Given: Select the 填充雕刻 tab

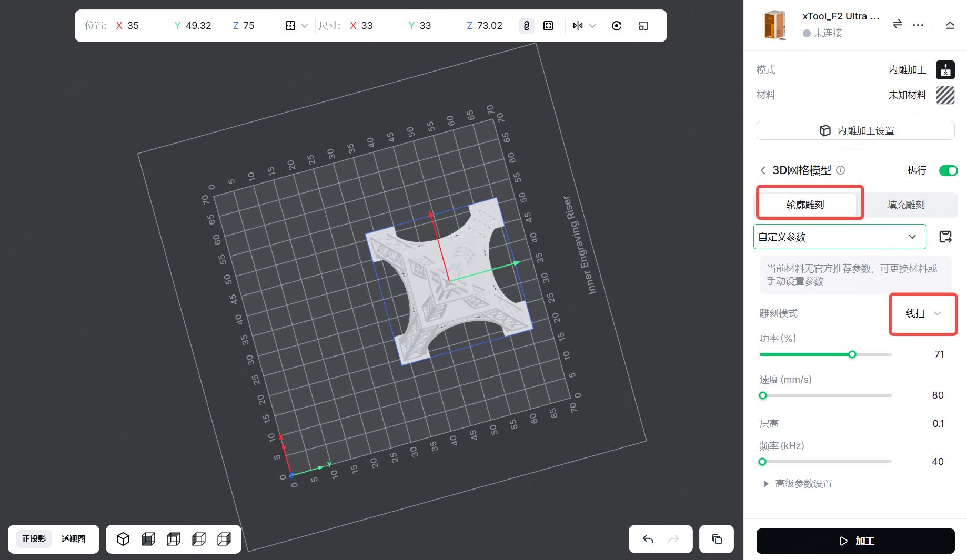Looking at the screenshot, I should coord(905,205).
